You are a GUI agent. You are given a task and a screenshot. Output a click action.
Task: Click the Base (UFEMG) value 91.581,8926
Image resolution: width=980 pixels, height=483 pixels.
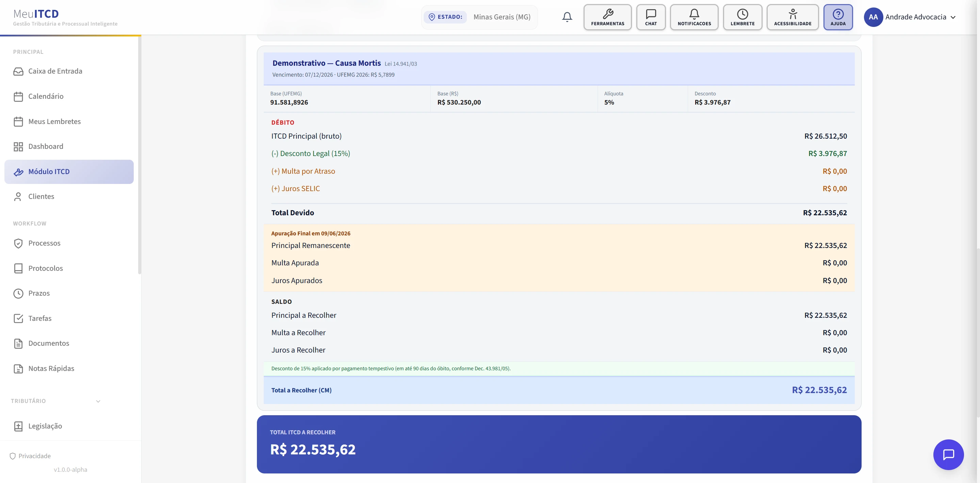(x=289, y=103)
